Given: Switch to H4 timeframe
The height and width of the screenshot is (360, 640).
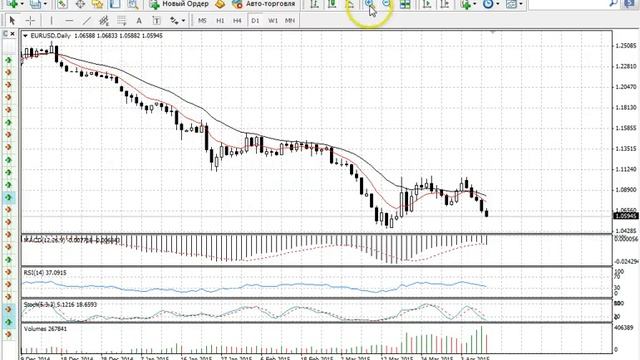Looking at the screenshot, I should (x=237, y=20).
